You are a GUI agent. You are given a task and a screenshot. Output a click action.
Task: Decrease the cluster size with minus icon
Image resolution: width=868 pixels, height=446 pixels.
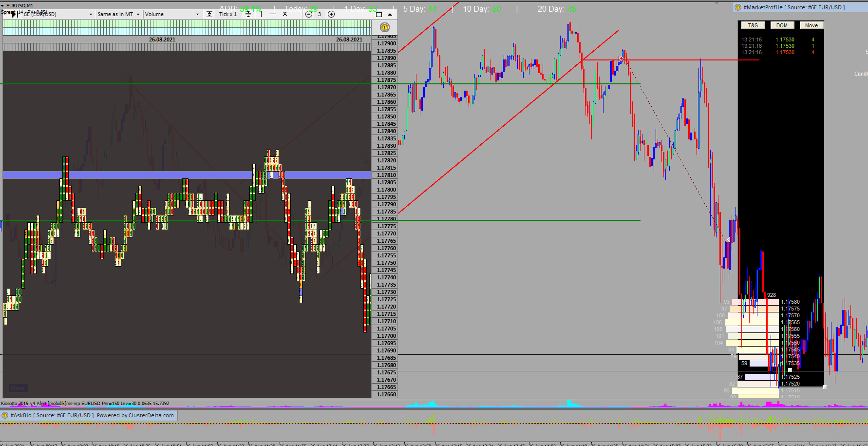pos(309,14)
